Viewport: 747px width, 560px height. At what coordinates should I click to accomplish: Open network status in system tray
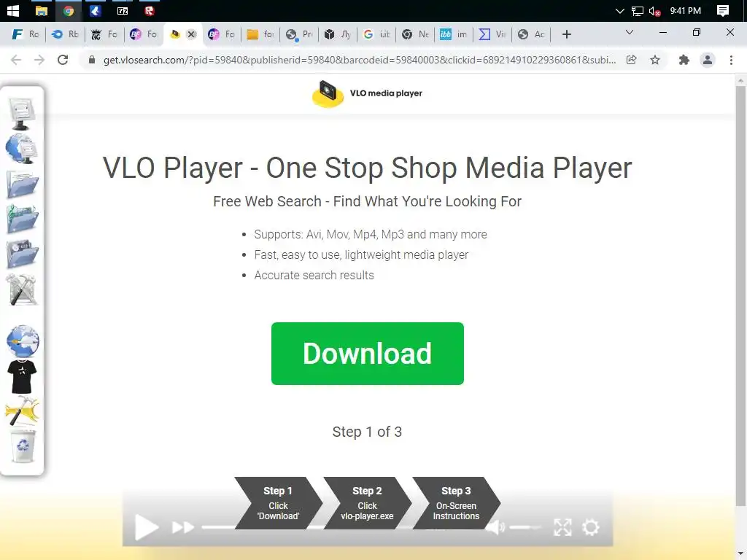[638, 10]
